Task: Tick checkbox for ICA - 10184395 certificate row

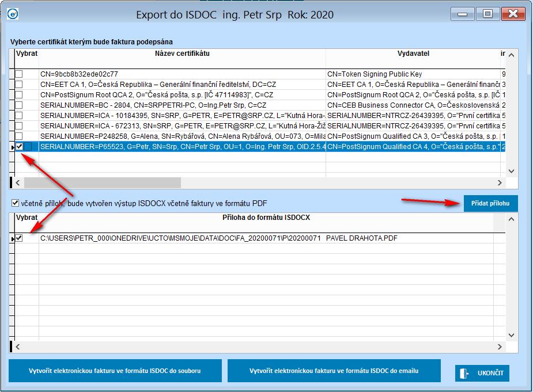Action: (x=19, y=115)
